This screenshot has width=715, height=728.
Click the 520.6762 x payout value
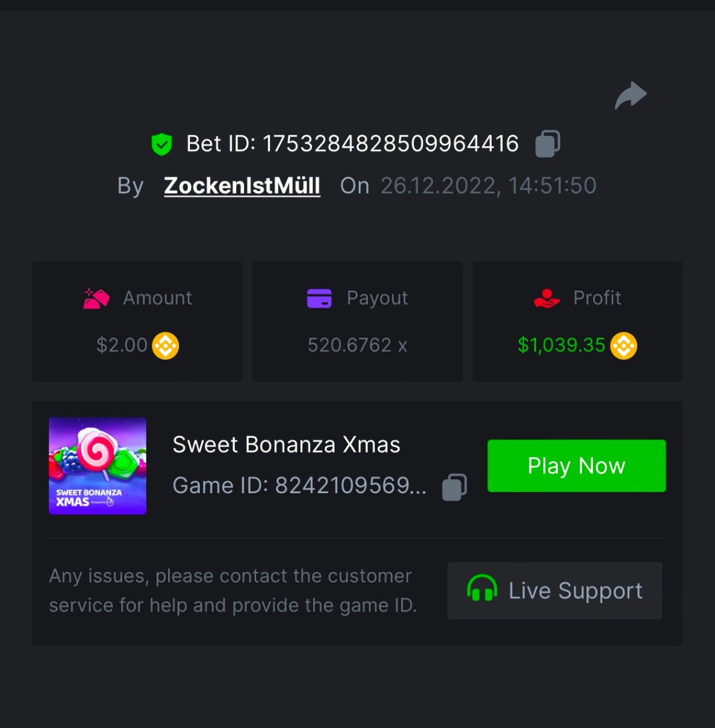point(357,345)
